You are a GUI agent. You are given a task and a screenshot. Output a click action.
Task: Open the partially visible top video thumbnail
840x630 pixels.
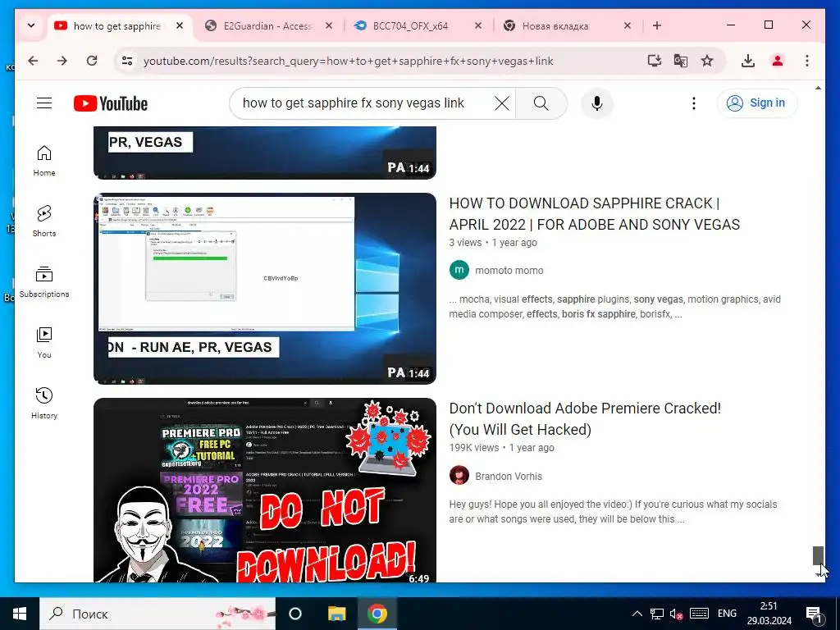pyautogui.click(x=265, y=153)
